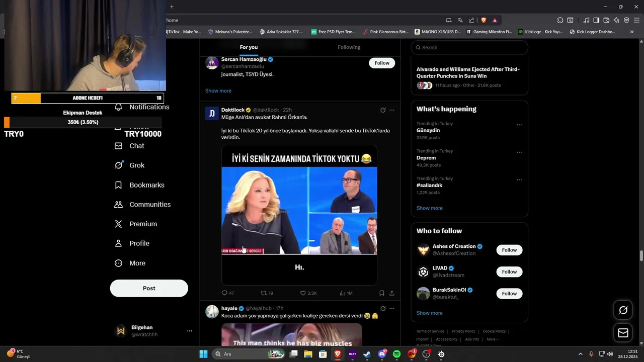The width and height of the screenshot is (644, 362).
Task: Open a new browser tab
Action: coord(172,7)
